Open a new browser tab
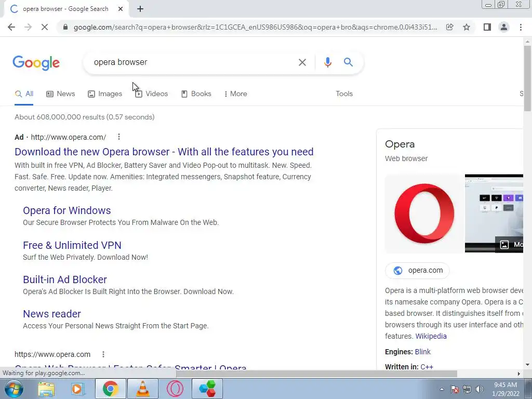The image size is (532, 399). tap(140, 9)
